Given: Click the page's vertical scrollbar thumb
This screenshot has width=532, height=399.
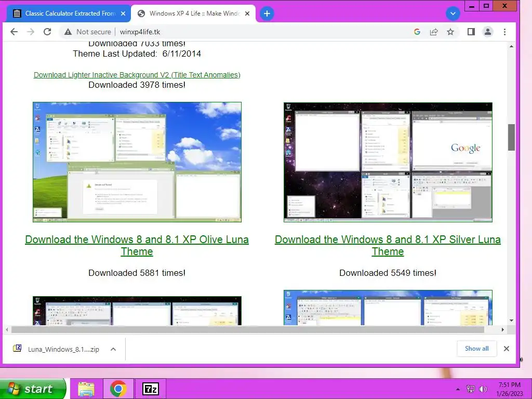Looking at the screenshot, I should point(511,137).
